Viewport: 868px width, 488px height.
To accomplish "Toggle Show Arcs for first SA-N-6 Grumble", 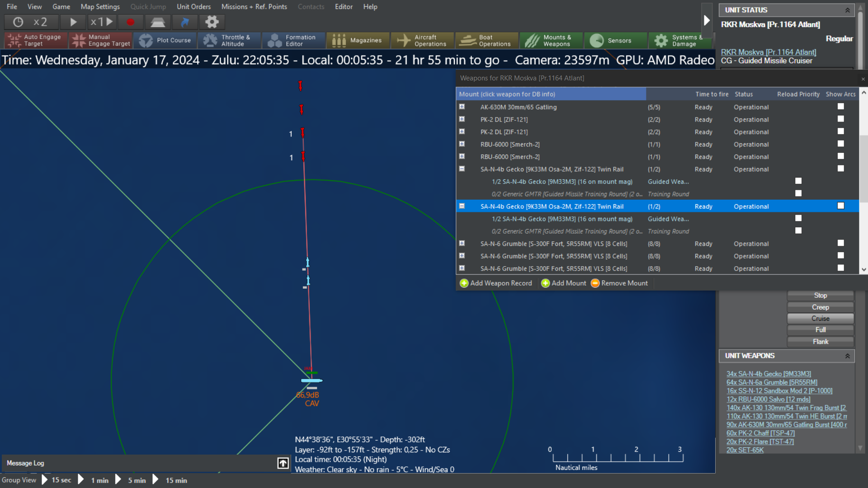I will (x=841, y=243).
